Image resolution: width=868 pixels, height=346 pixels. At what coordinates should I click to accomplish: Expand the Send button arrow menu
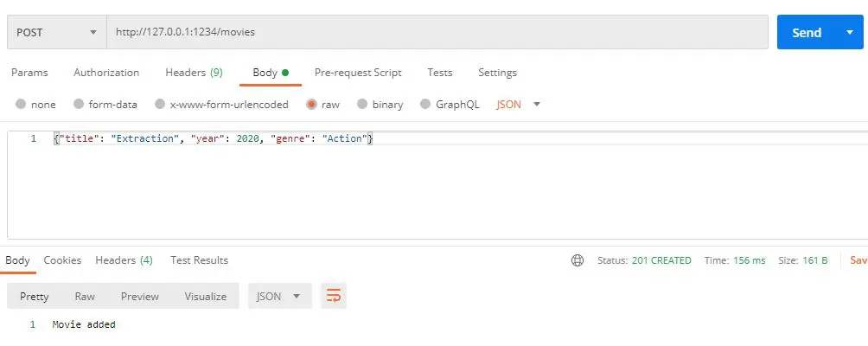pyautogui.click(x=848, y=33)
